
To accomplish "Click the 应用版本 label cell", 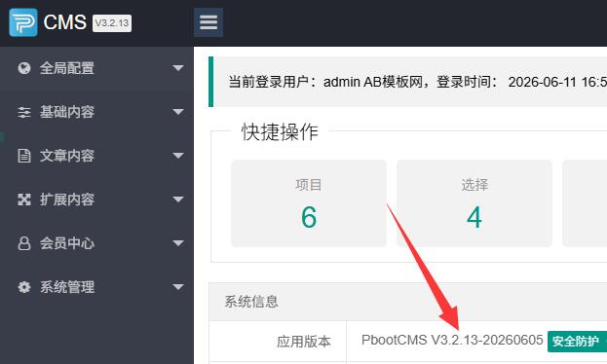I will pyautogui.click(x=278, y=342).
